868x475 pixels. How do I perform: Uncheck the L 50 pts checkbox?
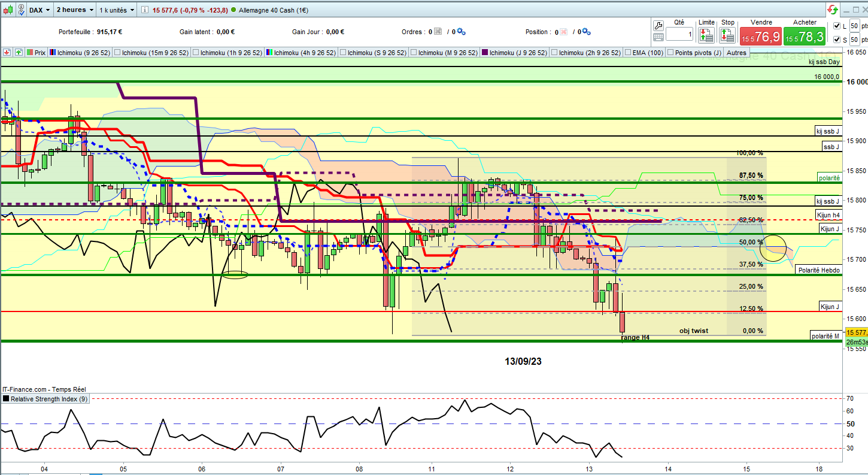click(837, 26)
